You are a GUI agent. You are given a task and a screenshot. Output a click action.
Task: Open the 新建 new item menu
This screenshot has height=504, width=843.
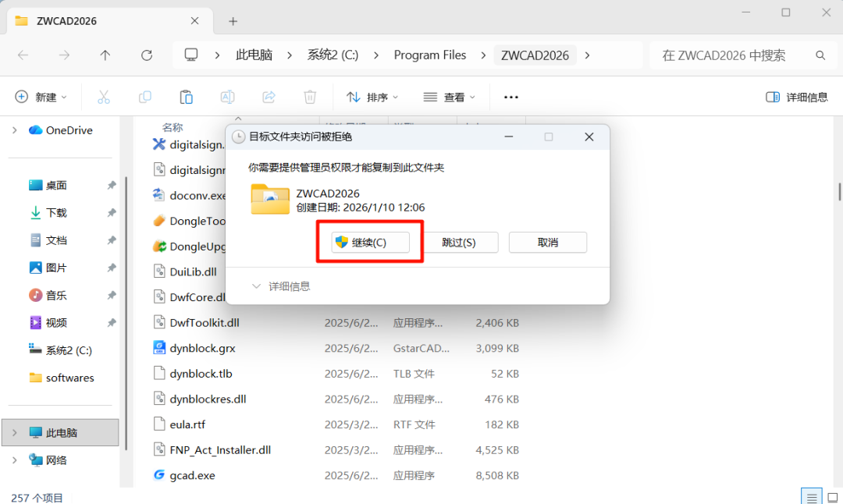tap(41, 97)
